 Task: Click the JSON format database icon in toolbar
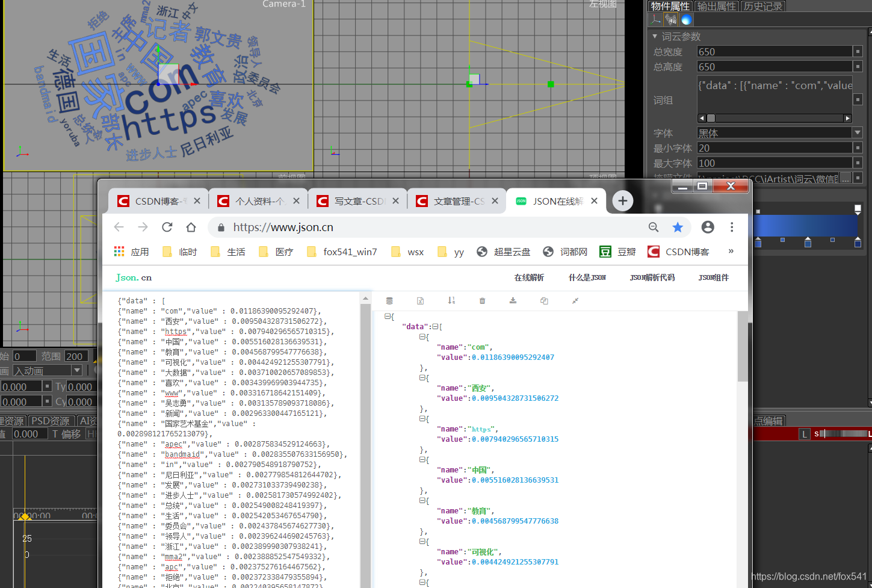(389, 300)
